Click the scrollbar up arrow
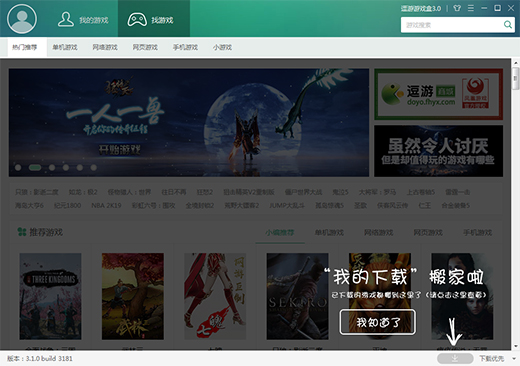This screenshot has height=366, width=520. [516, 62]
